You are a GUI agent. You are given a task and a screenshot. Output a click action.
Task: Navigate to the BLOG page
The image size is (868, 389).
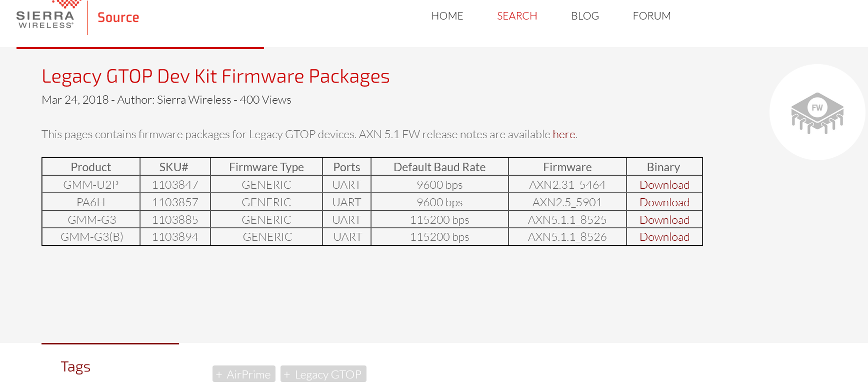[x=584, y=16]
